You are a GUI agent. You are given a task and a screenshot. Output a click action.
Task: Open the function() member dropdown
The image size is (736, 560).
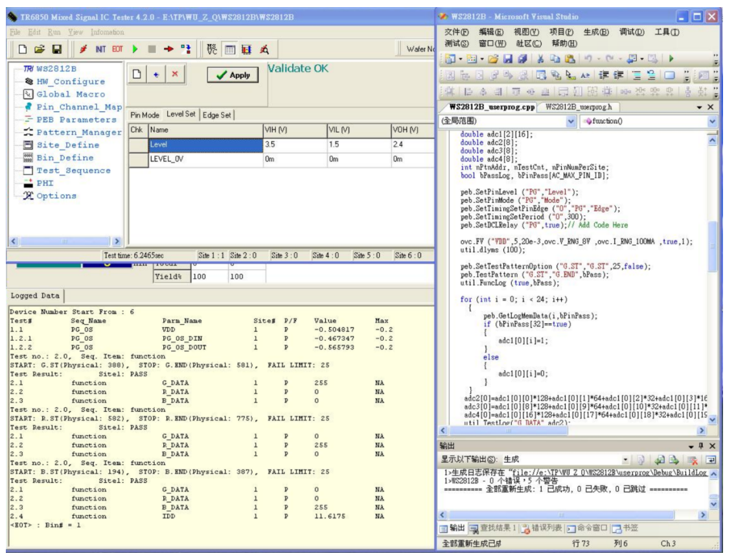tap(713, 121)
